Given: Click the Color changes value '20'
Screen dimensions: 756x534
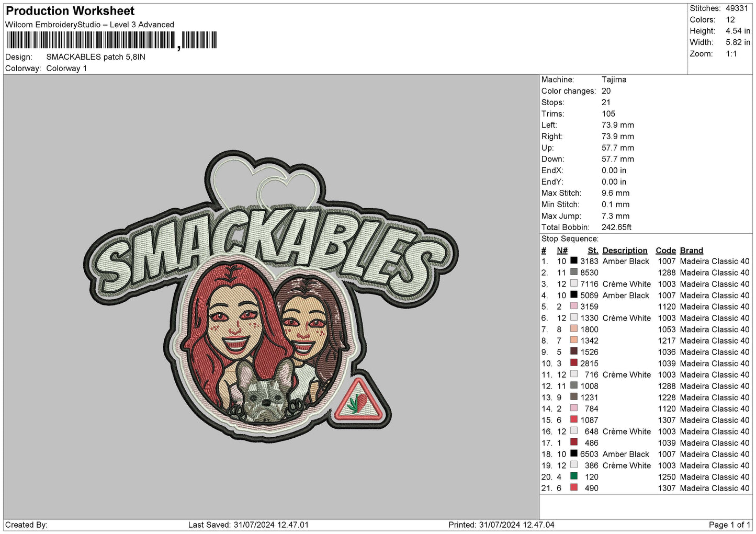Looking at the screenshot, I should tap(606, 91).
